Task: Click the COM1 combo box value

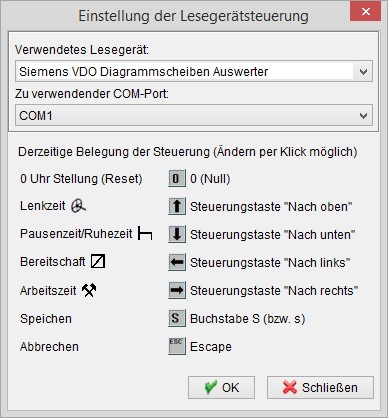Action: (194, 116)
